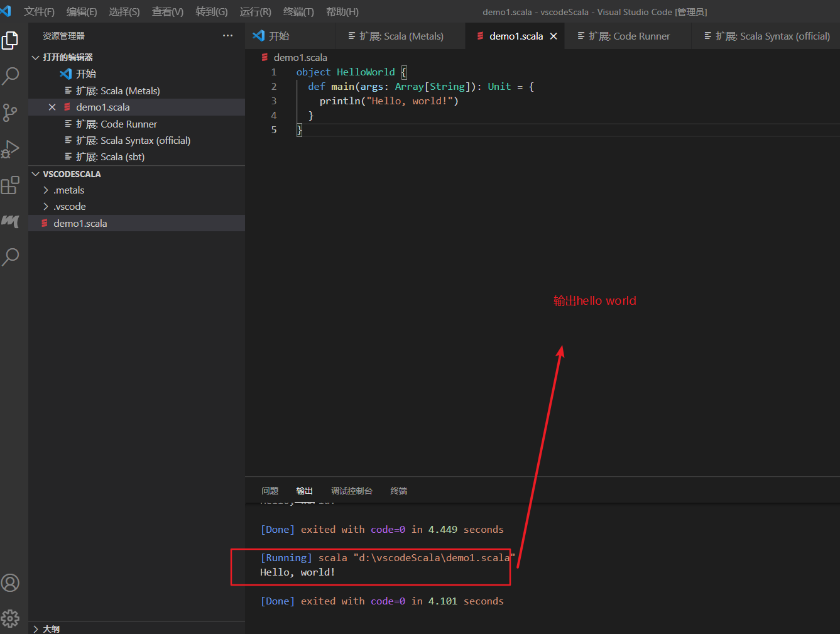Select demo1.scala in the VSCODESCALA tree
Viewport: 840px width, 634px height.
[x=82, y=223]
